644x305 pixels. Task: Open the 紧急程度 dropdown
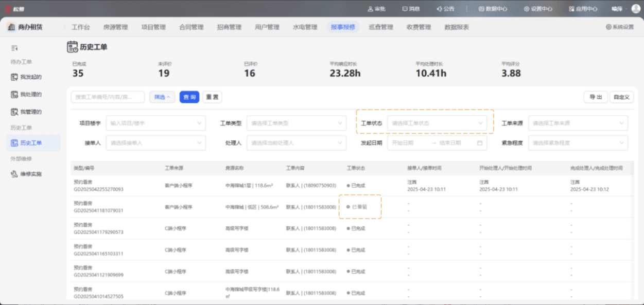click(x=578, y=143)
